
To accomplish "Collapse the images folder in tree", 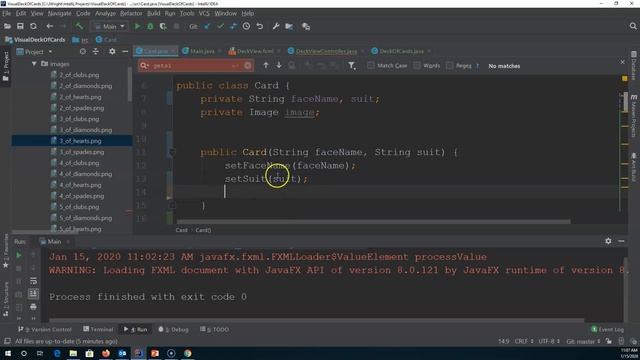I will tap(34, 64).
